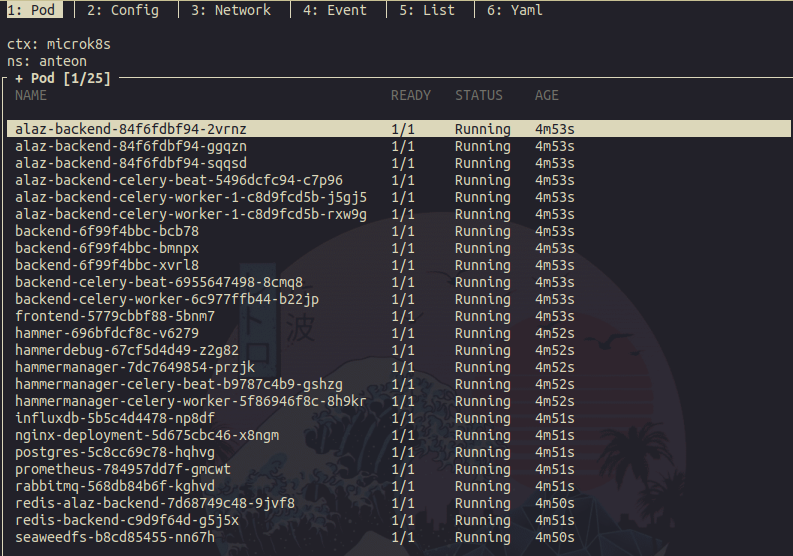Select pod frontend-5779cbbf88-5bnm7
The height and width of the screenshot is (556, 793).
(x=399, y=316)
